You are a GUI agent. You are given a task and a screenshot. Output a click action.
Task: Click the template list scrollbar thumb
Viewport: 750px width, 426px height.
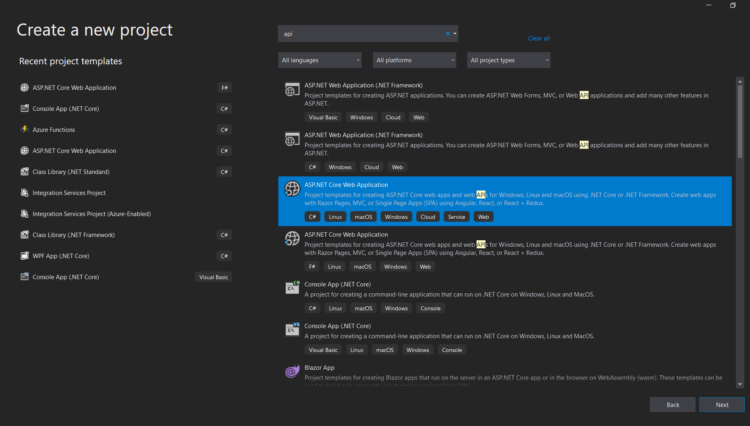coord(740,121)
